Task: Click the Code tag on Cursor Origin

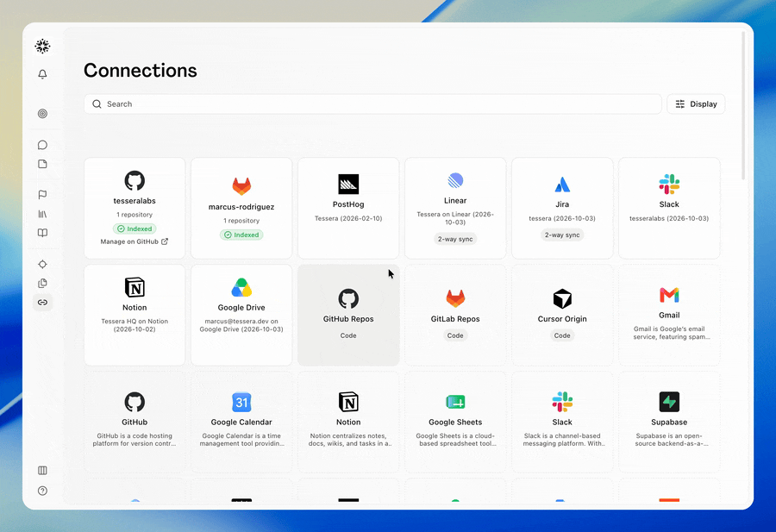Action: coord(562,335)
